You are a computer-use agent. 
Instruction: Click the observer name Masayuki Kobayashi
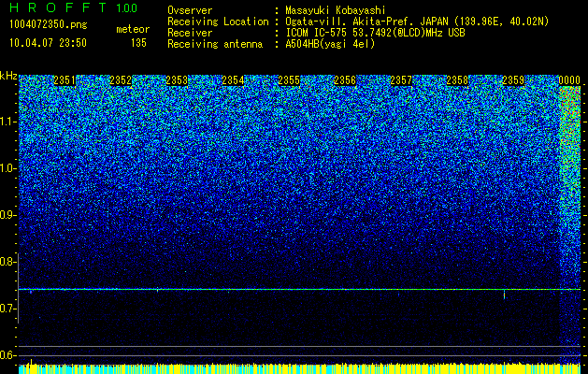tap(336, 10)
